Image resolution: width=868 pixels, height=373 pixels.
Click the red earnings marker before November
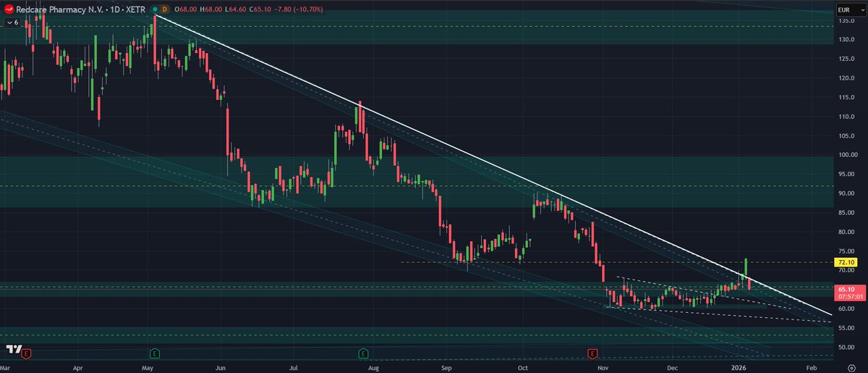592,353
